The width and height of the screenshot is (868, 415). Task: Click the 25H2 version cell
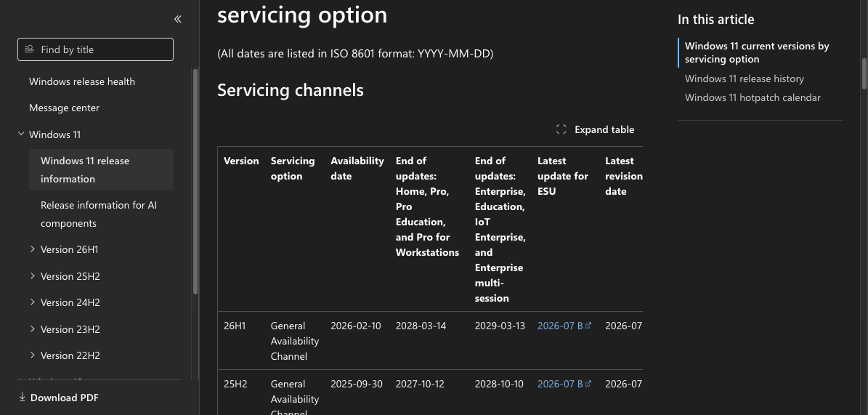pos(235,384)
